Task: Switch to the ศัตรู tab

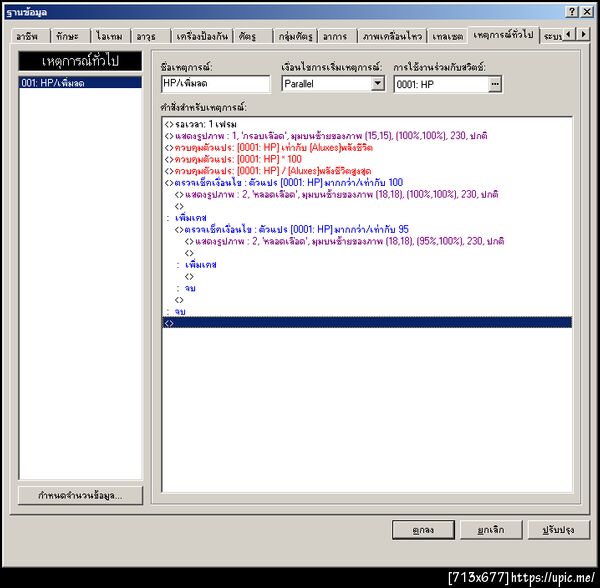Action: point(253,37)
